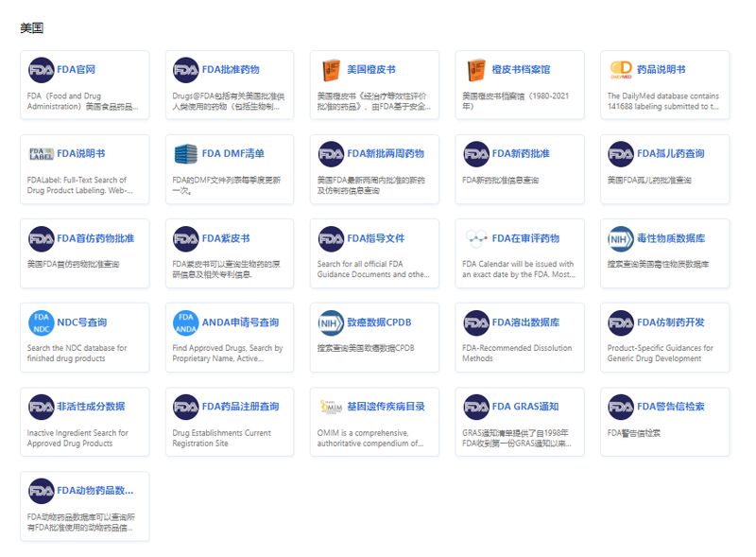Open the ANDA申请号查询 title link
The height and width of the screenshot is (557, 756).
click(240, 322)
